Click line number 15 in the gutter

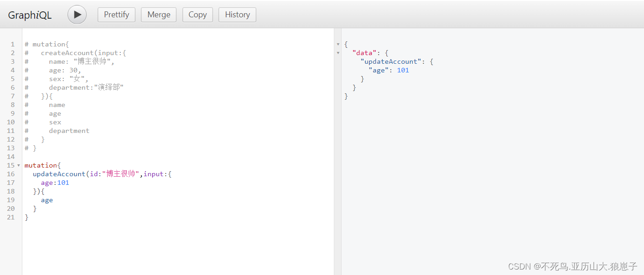[11, 165]
